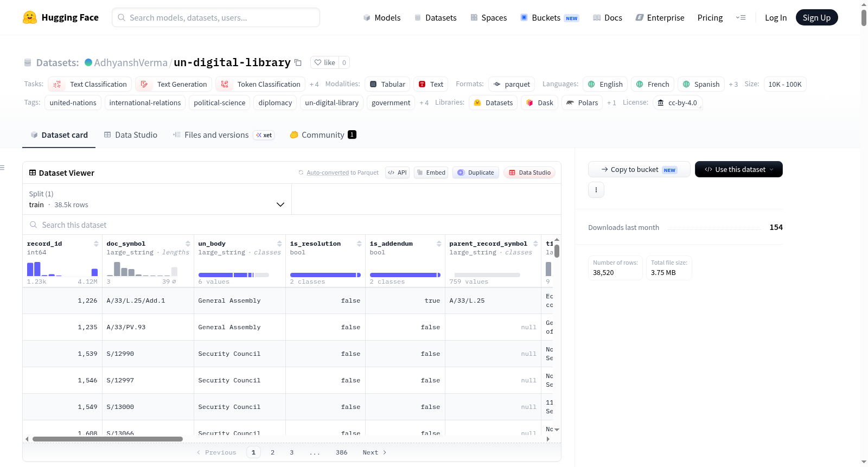Select the Tabular modality tag
The height and width of the screenshot is (467, 868).
pyautogui.click(x=387, y=84)
